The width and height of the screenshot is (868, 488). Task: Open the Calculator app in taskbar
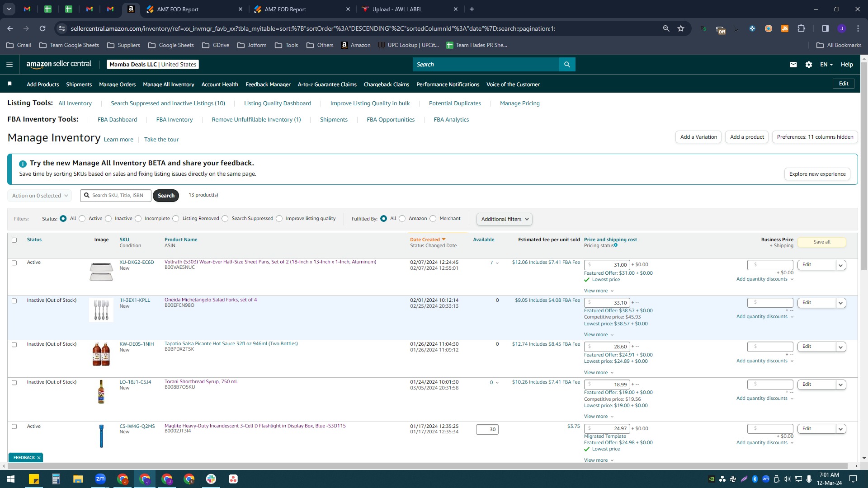[x=56, y=479]
